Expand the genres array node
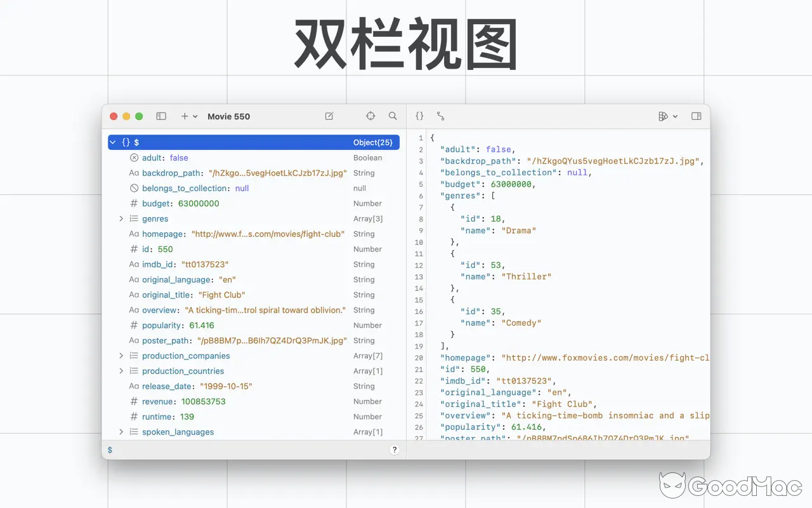This screenshot has height=508, width=812. pos(121,218)
